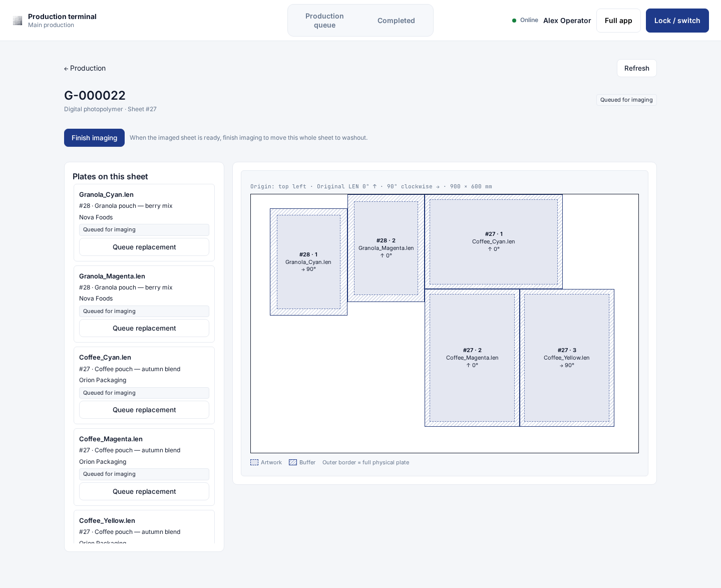The width and height of the screenshot is (721, 588).
Task: Click the Nova Foods text under Granola_Cyan.len
Action: point(96,217)
